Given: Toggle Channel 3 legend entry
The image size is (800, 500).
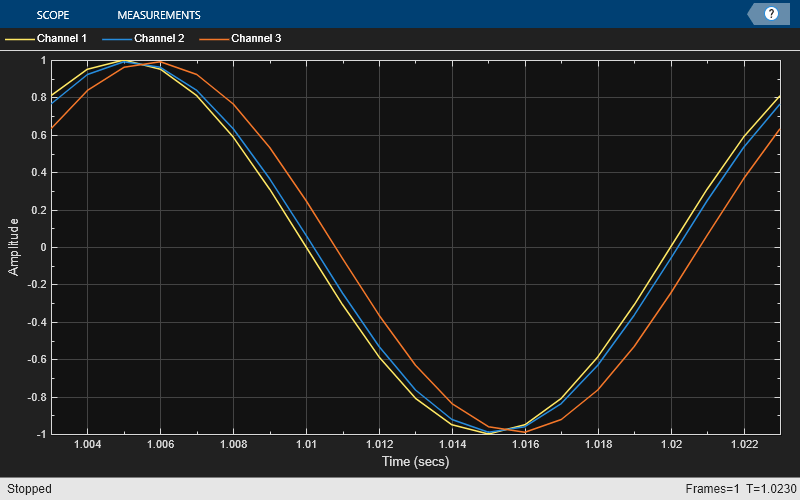Looking at the screenshot, I should 240,38.
